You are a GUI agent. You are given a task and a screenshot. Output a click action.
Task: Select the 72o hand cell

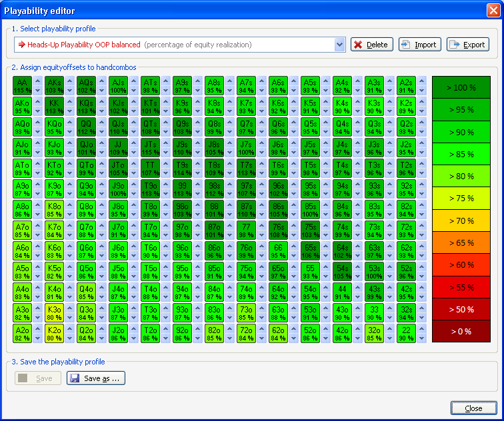246,333
